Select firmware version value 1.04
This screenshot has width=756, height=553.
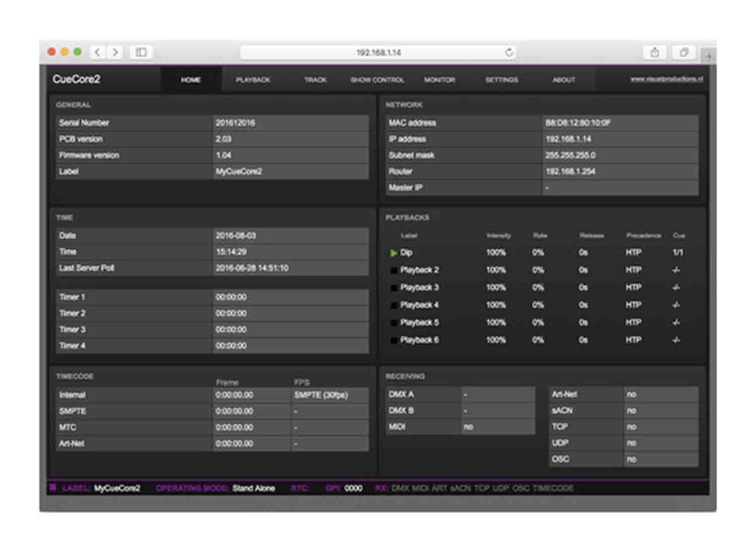click(223, 155)
